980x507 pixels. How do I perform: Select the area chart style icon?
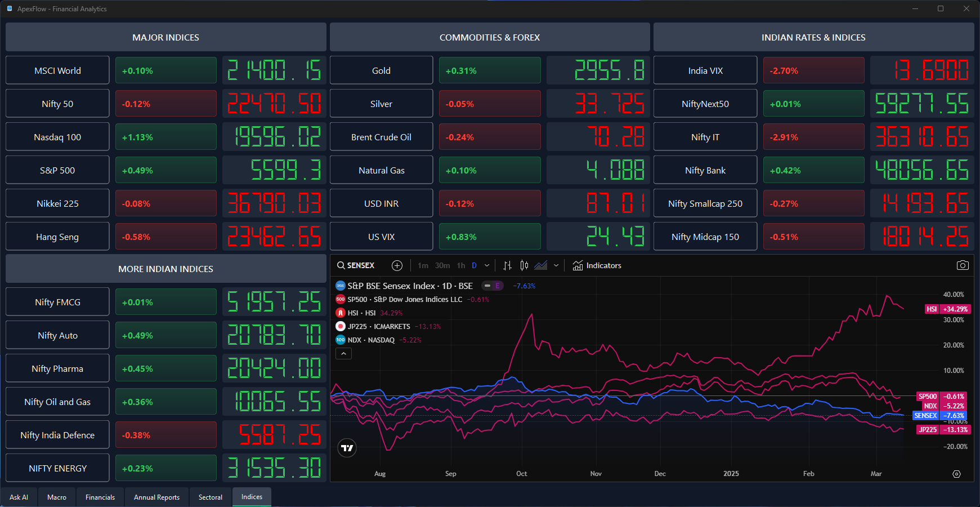pos(541,265)
